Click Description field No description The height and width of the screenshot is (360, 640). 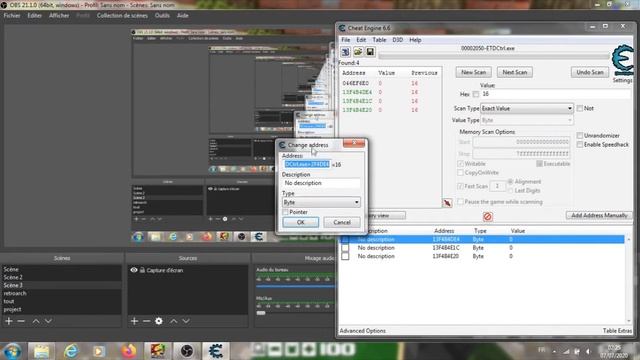tap(321, 183)
